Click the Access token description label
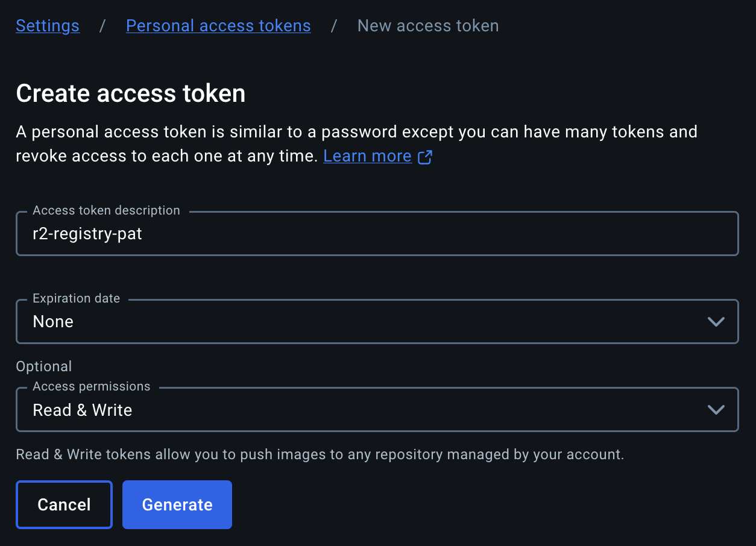This screenshot has width=756, height=546. [x=106, y=210]
